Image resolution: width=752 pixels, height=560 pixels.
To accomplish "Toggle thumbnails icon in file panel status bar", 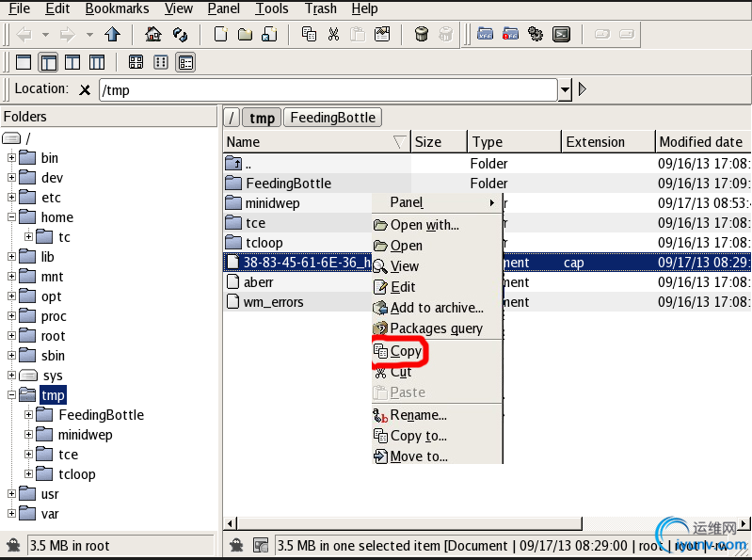I will 261,545.
